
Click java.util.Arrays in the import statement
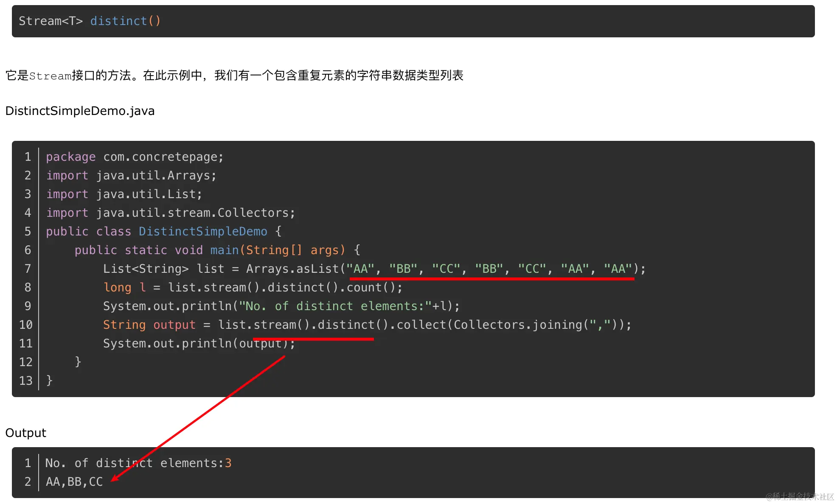(x=153, y=176)
